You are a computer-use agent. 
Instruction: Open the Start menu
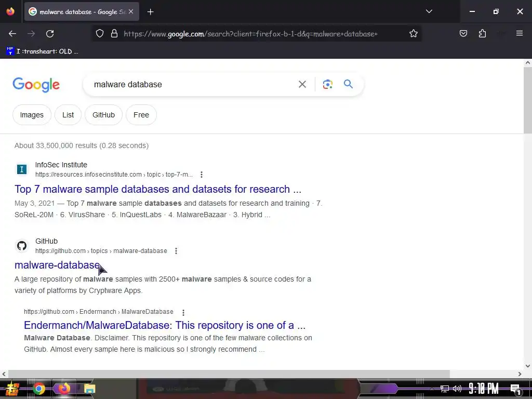[11, 389]
